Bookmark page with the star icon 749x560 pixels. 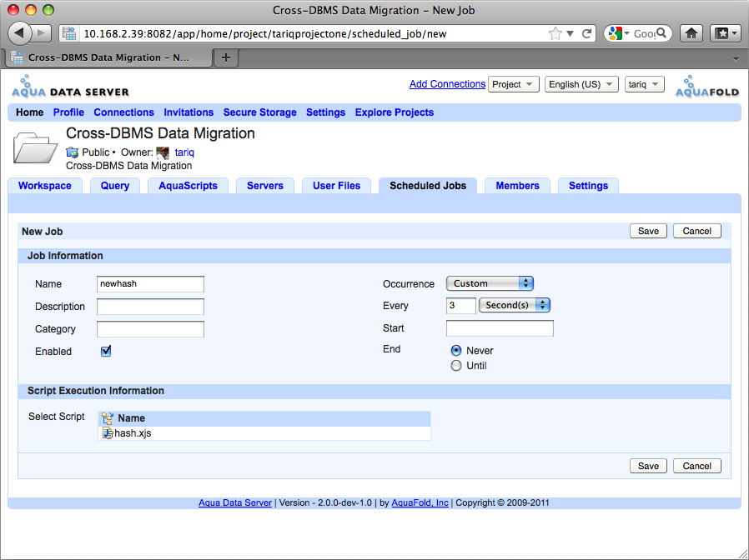[x=555, y=33]
